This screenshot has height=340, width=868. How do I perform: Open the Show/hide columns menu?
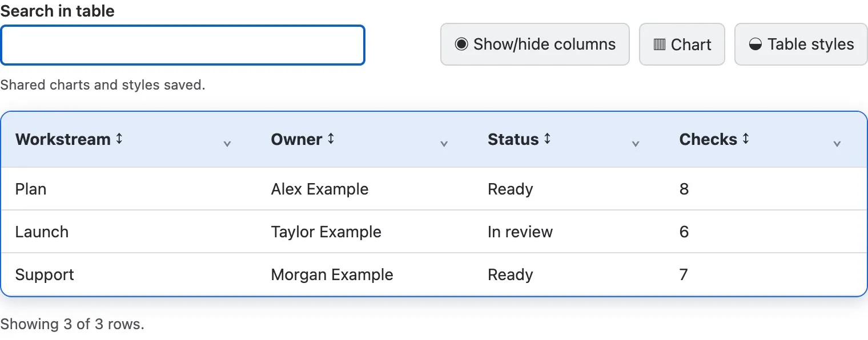(x=535, y=44)
